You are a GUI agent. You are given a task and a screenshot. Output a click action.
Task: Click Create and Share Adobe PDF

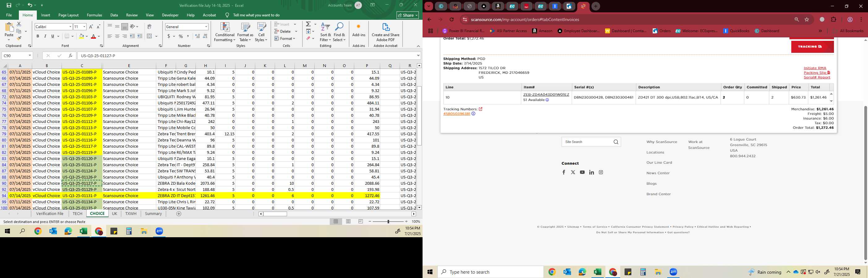coord(385,32)
